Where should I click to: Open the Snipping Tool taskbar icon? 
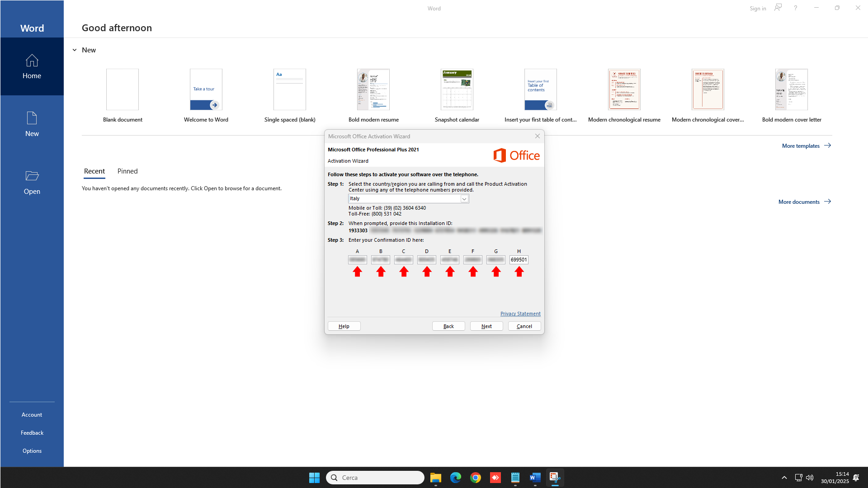[x=555, y=478]
